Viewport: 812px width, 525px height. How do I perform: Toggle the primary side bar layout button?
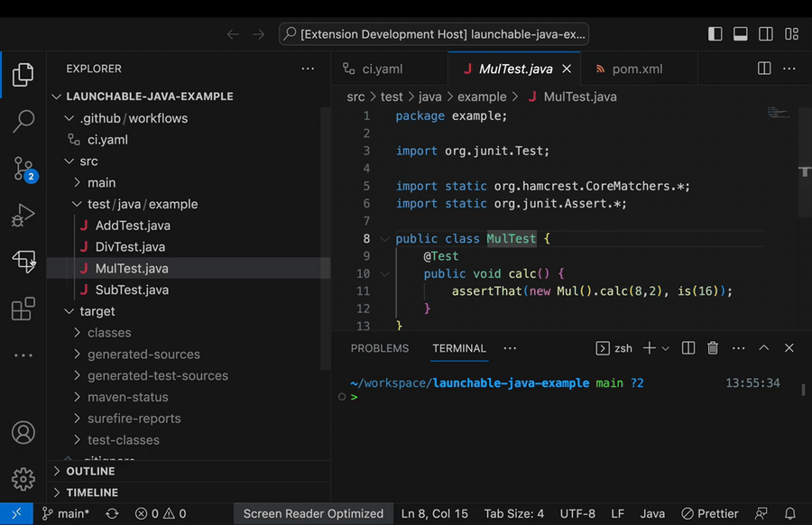715,34
